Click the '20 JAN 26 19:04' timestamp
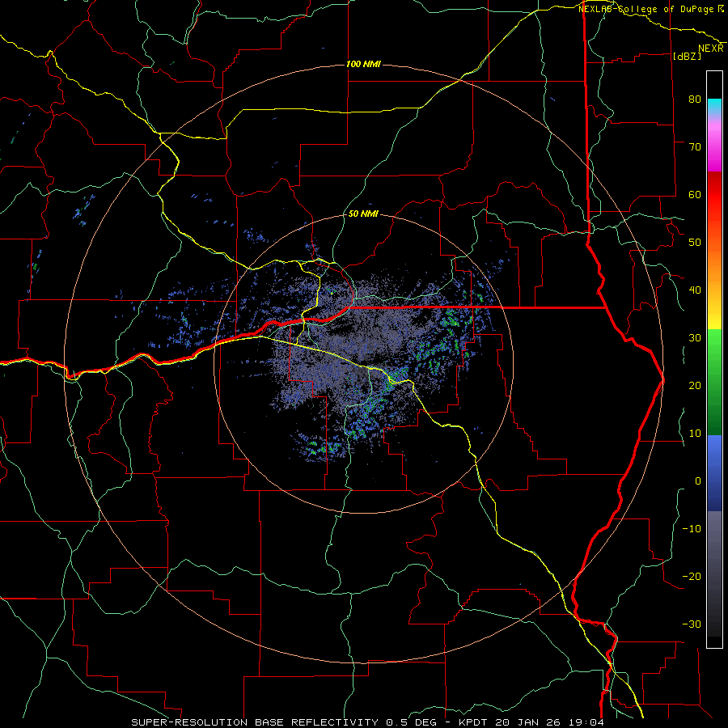This screenshot has width=728, height=728. tap(550, 722)
